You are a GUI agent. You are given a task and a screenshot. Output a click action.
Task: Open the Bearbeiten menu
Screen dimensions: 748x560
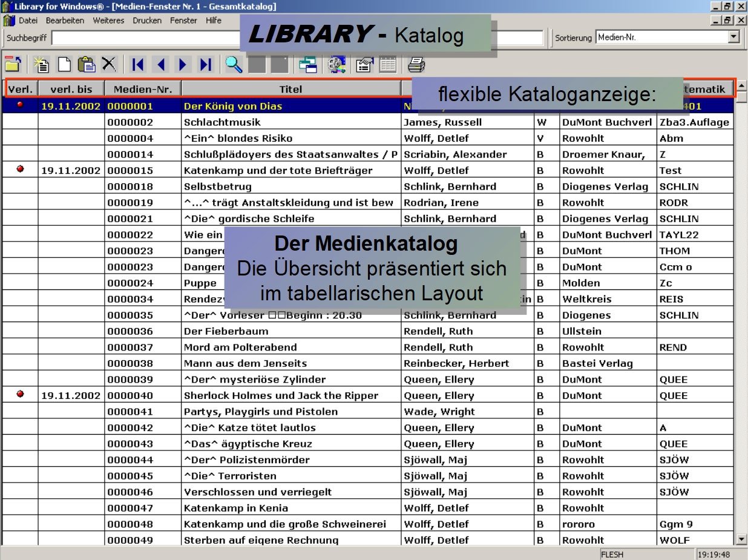(x=65, y=21)
